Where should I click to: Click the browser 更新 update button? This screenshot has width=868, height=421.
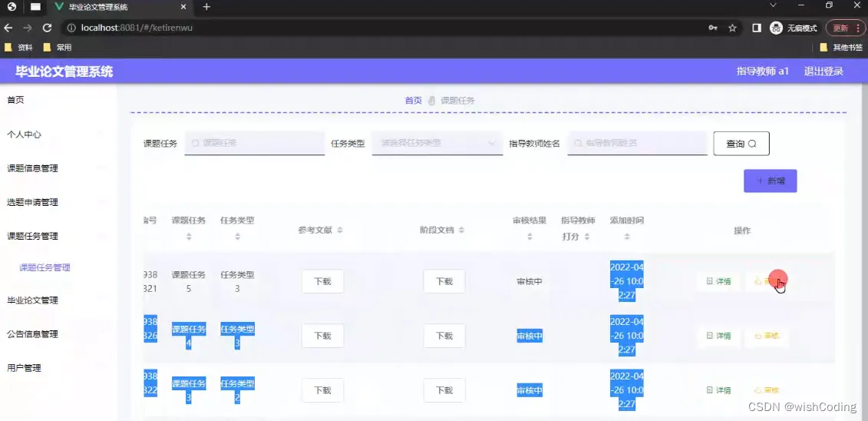839,28
